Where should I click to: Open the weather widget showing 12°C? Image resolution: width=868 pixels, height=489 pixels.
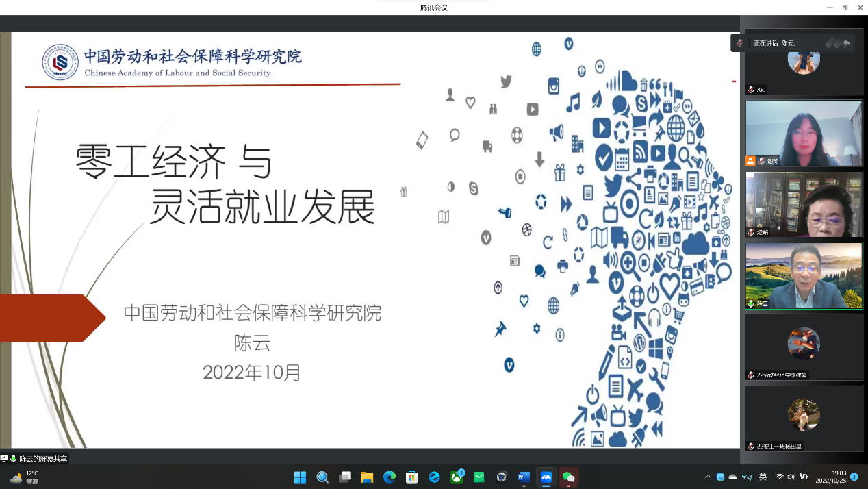click(25, 477)
